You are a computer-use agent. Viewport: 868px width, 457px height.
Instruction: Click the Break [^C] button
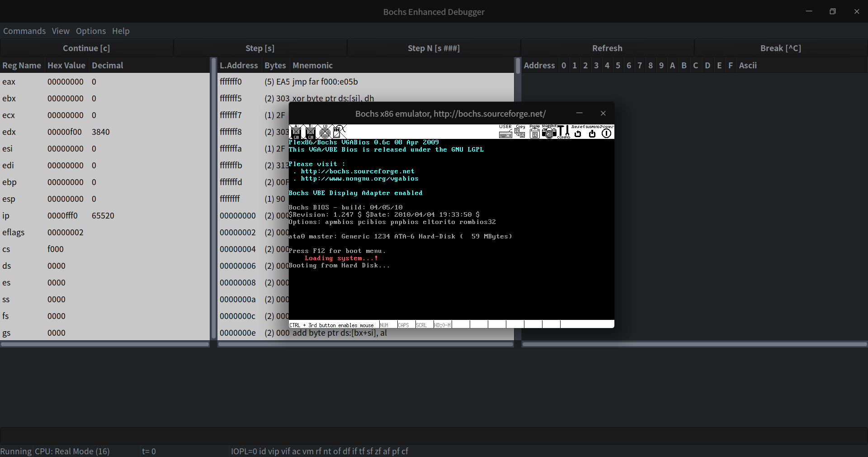781,48
